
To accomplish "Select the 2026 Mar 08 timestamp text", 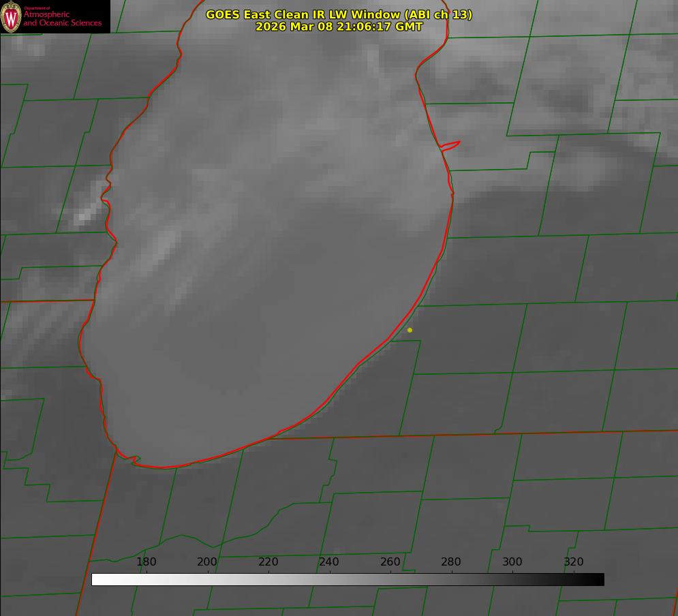I will (339, 27).
